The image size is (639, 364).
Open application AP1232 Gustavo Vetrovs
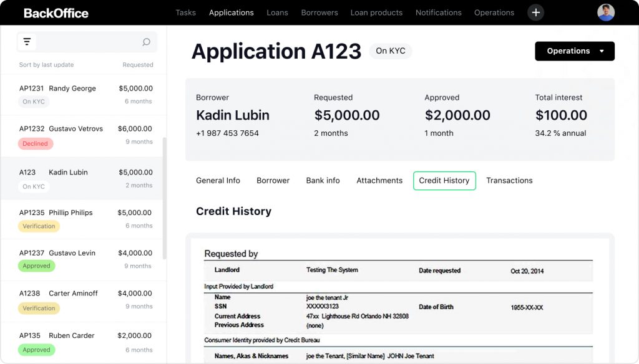point(83,136)
